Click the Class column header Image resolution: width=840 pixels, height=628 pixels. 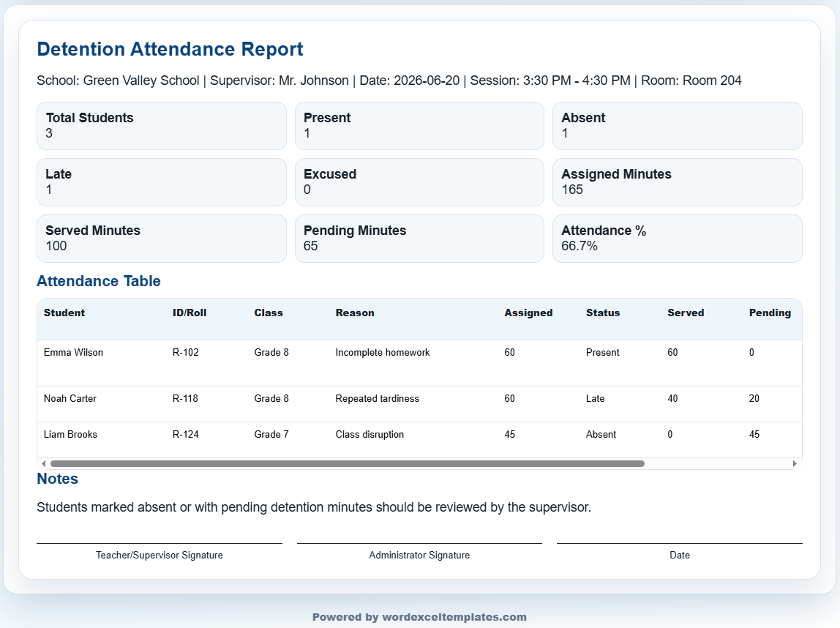coord(269,313)
